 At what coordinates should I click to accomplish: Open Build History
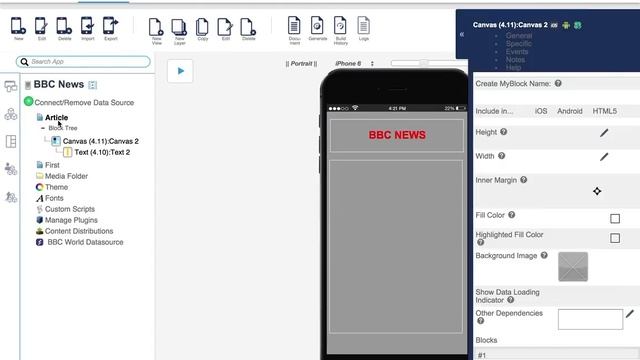[340, 26]
